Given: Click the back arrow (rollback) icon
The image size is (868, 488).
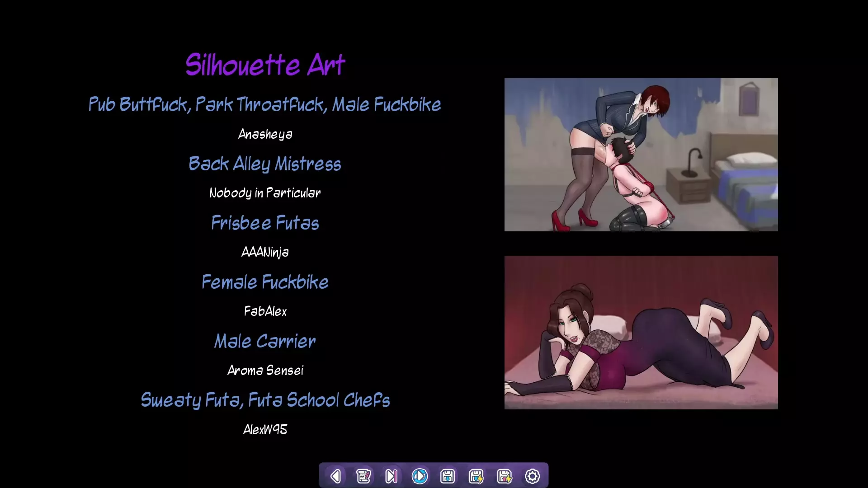Looking at the screenshot, I should (x=335, y=476).
